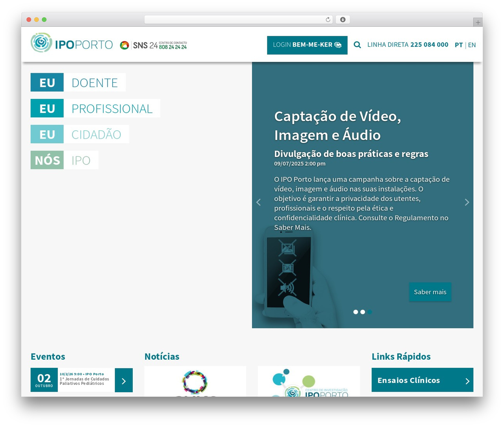
Task: Click Divulgação de boas práticas subtitle
Action: [351, 154]
